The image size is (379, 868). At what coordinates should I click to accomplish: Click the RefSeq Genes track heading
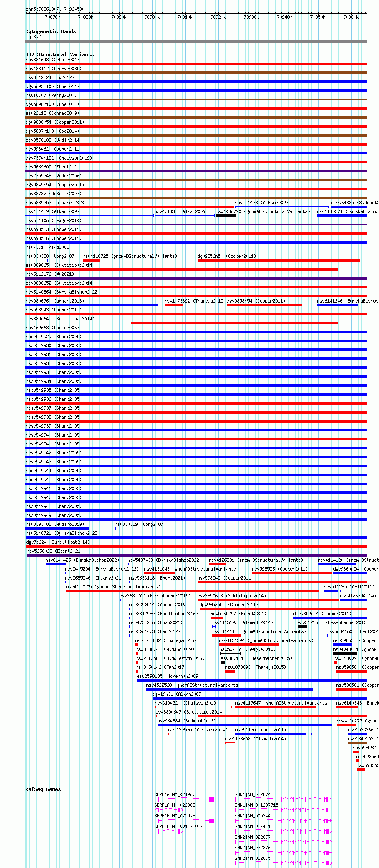click(43, 789)
